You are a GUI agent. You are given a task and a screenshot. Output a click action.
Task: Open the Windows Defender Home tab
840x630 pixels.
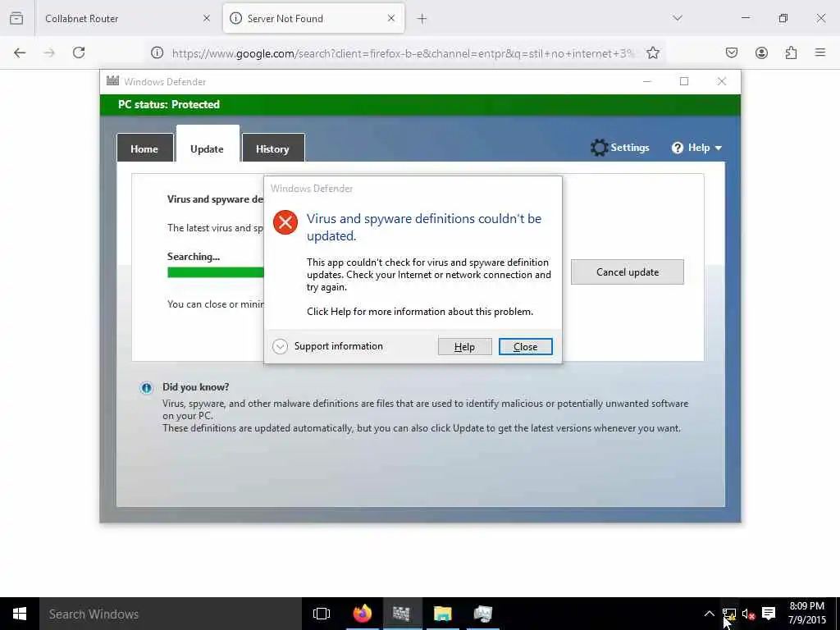(x=144, y=148)
